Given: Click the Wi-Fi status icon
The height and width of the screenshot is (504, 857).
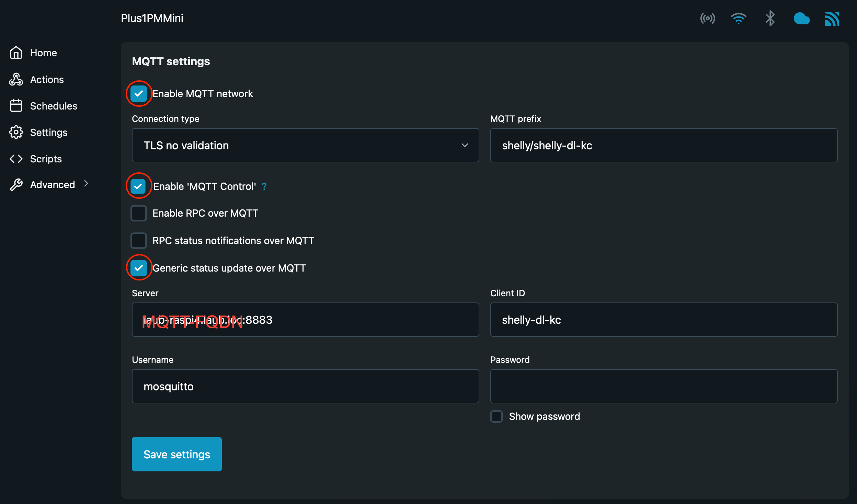Looking at the screenshot, I should 739,18.
